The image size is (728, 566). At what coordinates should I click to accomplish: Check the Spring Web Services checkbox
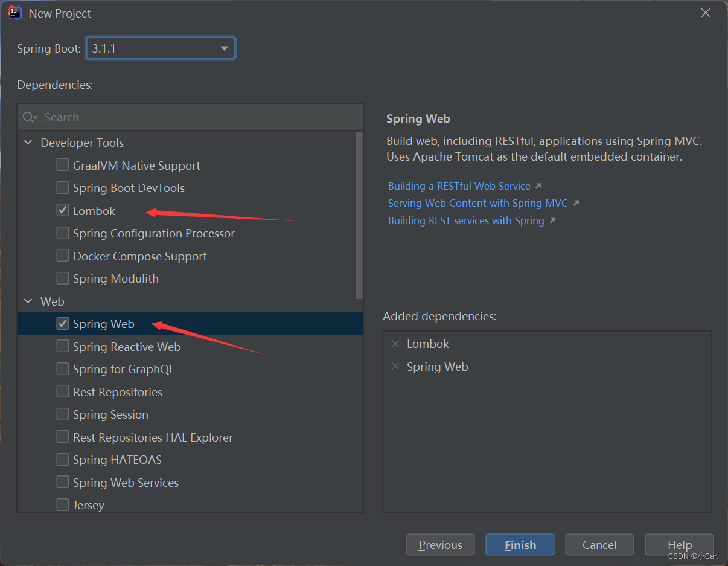click(x=63, y=482)
